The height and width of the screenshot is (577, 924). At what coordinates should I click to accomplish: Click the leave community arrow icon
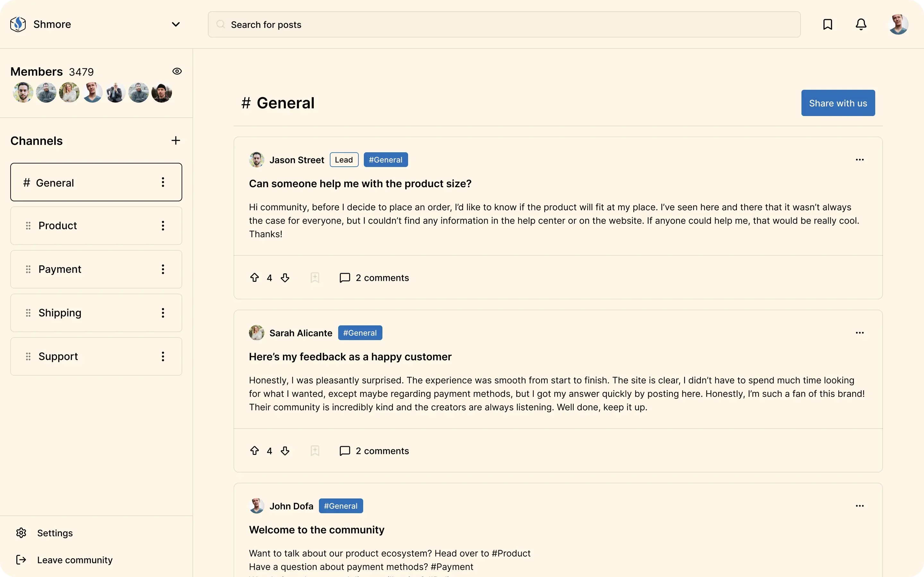pyautogui.click(x=21, y=559)
